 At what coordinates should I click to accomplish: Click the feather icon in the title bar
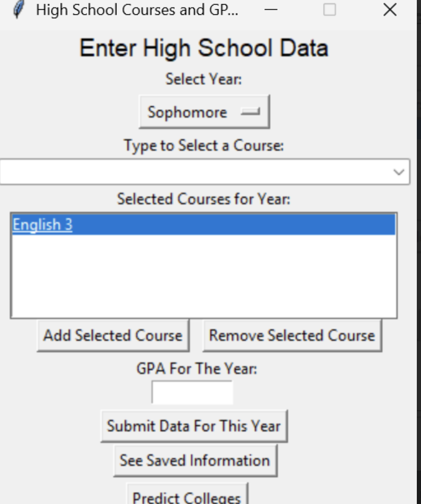pyautogui.click(x=19, y=10)
